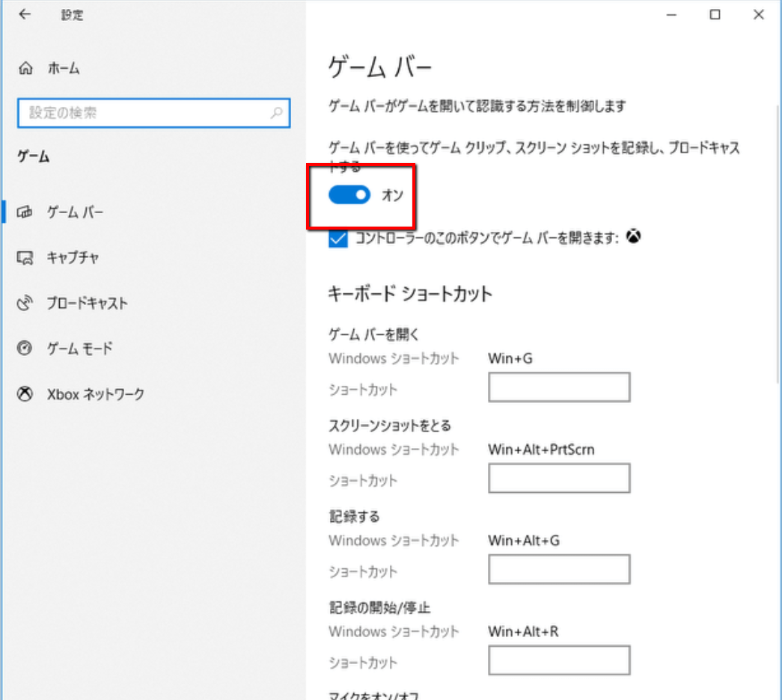Click the ホーム house icon

[x=25, y=67]
